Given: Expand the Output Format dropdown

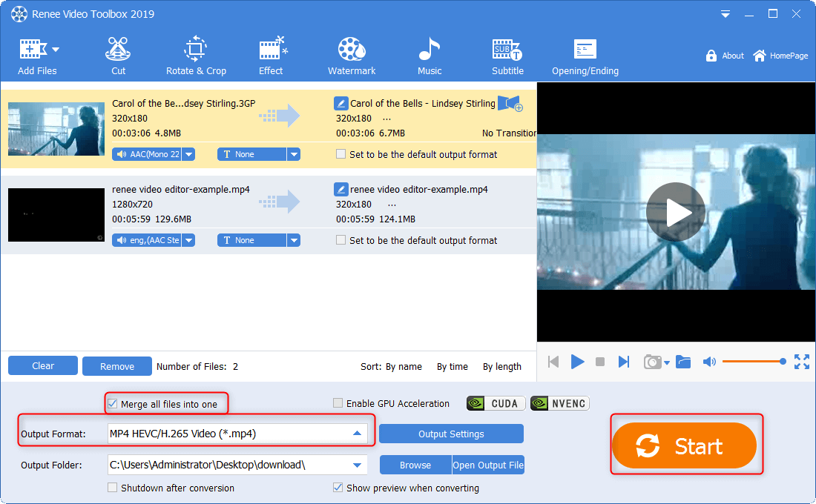Looking at the screenshot, I should [x=357, y=434].
